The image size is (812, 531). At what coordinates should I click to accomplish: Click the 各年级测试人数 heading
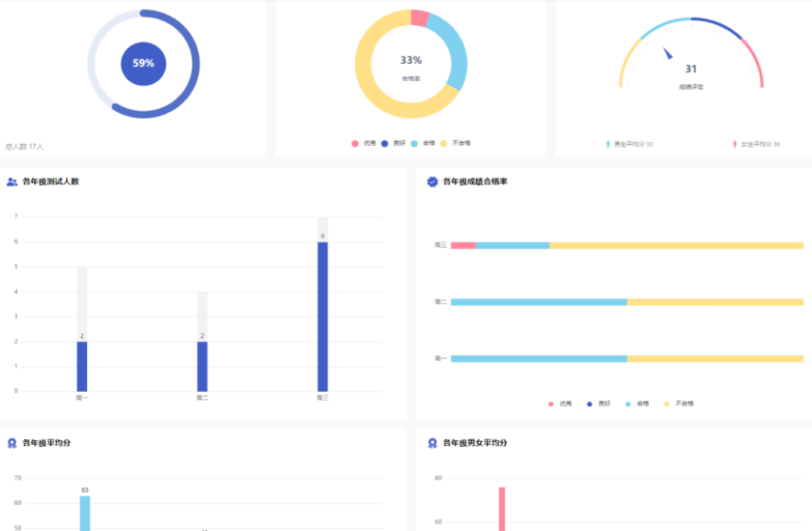coord(51,181)
